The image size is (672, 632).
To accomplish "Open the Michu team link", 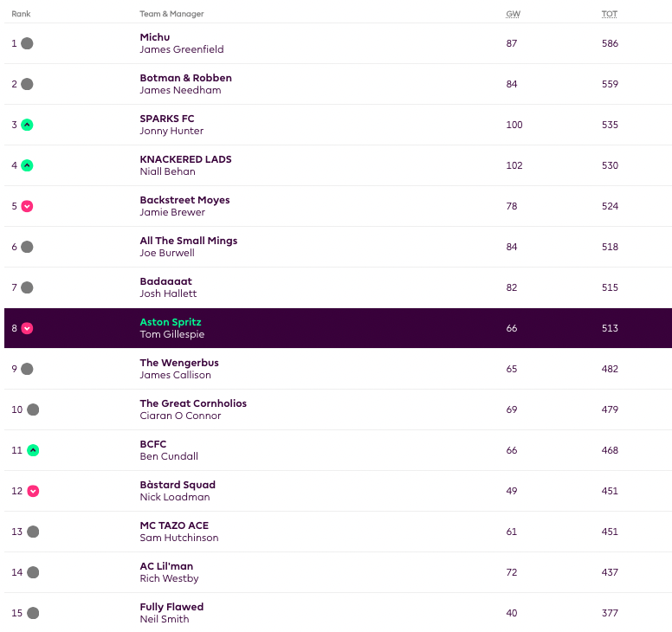I will click(x=155, y=37).
